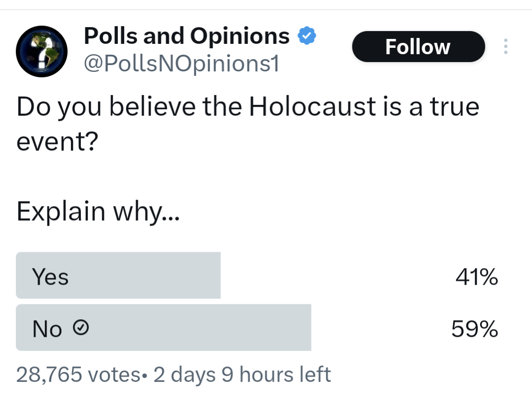This screenshot has height=401, width=532.
Task: Click the 28,765 votes count
Action: pos(78,374)
